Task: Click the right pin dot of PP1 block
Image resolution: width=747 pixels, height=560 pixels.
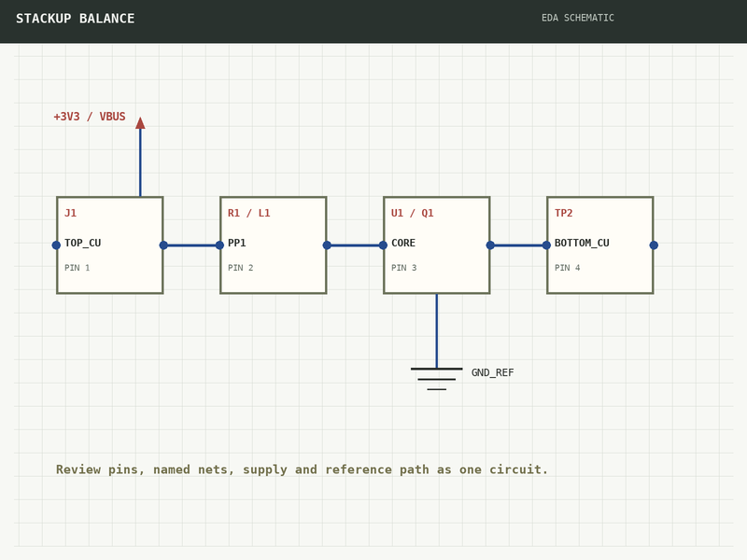Action: (x=327, y=245)
